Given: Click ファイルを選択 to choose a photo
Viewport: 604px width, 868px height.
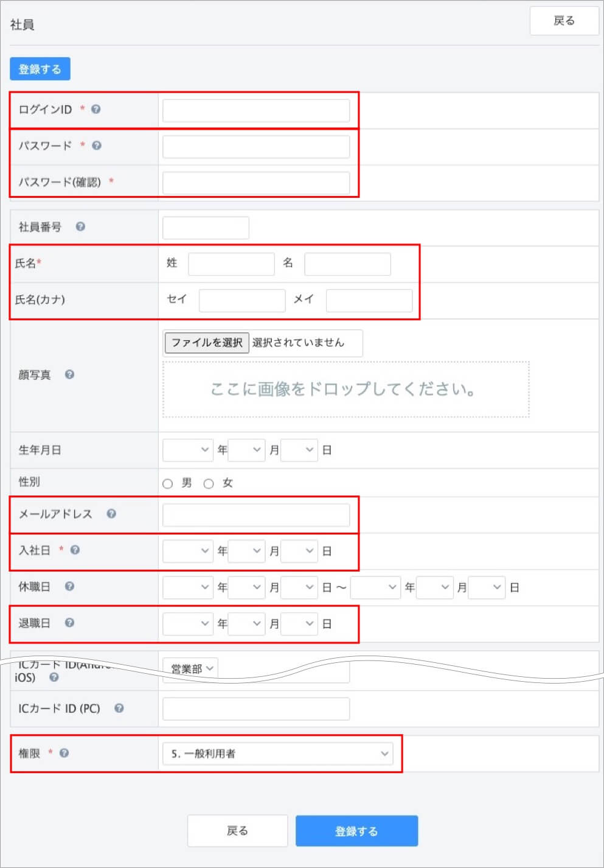Looking at the screenshot, I should pos(207,343).
